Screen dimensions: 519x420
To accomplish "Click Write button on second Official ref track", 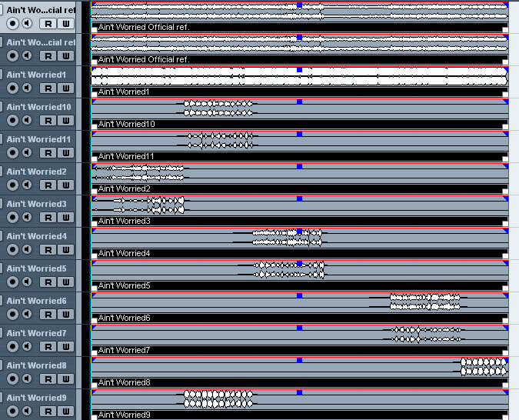I will click(66, 55).
